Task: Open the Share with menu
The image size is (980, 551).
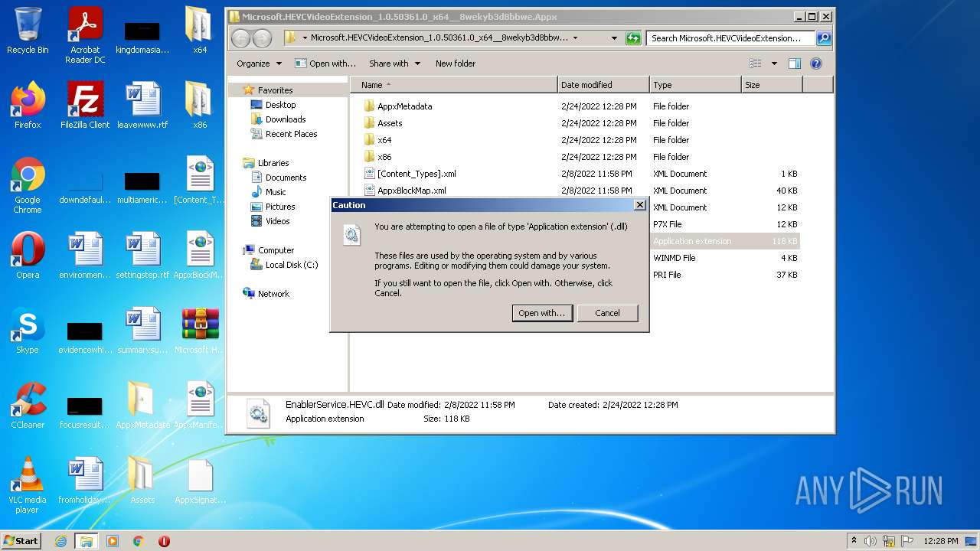Action: [x=394, y=64]
